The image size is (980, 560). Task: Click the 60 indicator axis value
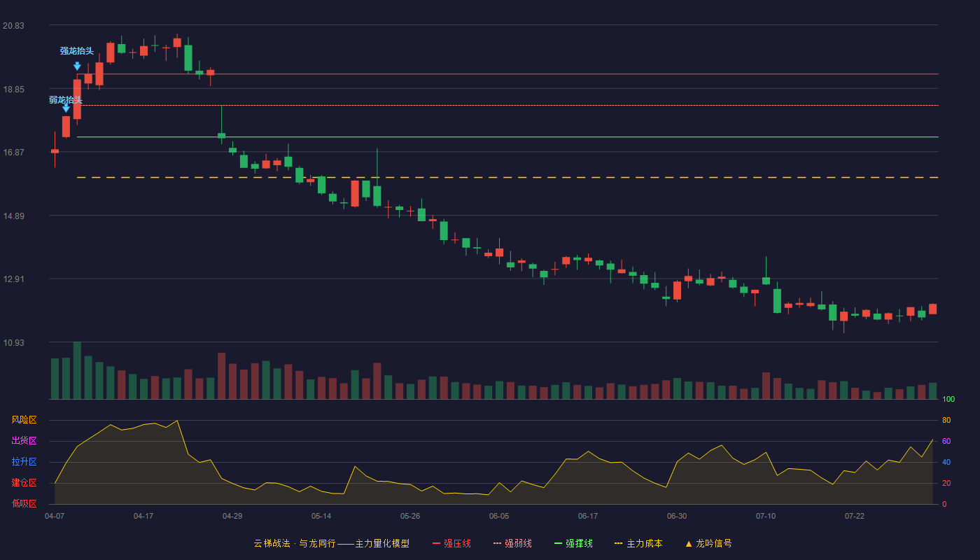946,442
